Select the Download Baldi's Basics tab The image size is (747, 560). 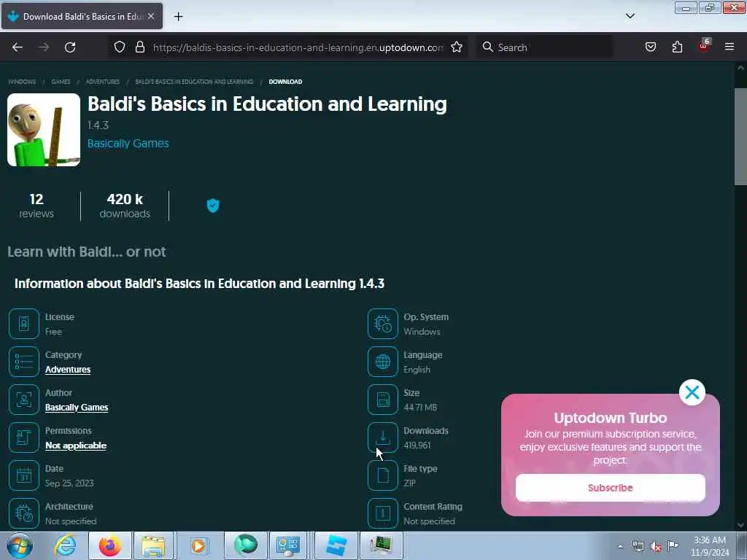click(82, 16)
